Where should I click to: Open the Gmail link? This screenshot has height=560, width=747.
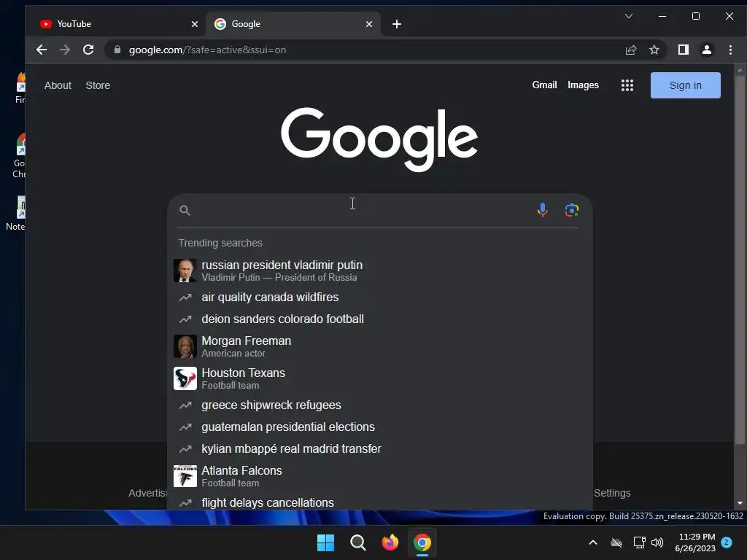[x=544, y=85]
